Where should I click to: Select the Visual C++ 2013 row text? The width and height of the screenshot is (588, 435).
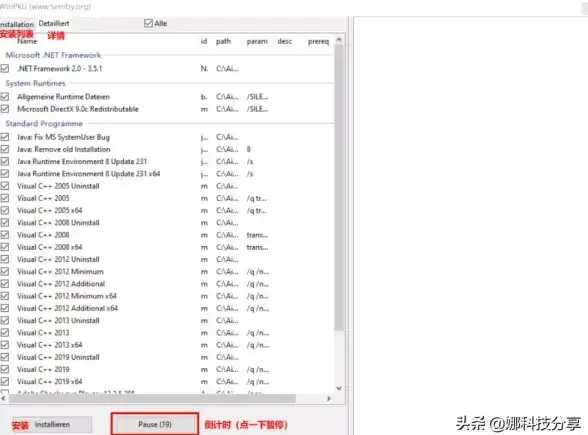(43, 333)
